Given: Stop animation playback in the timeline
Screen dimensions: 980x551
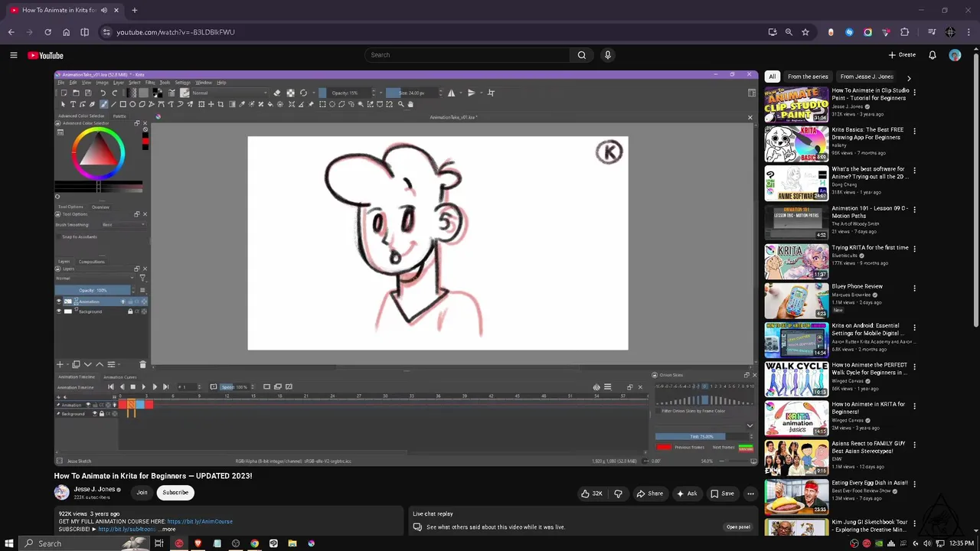Looking at the screenshot, I should (133, 386).
